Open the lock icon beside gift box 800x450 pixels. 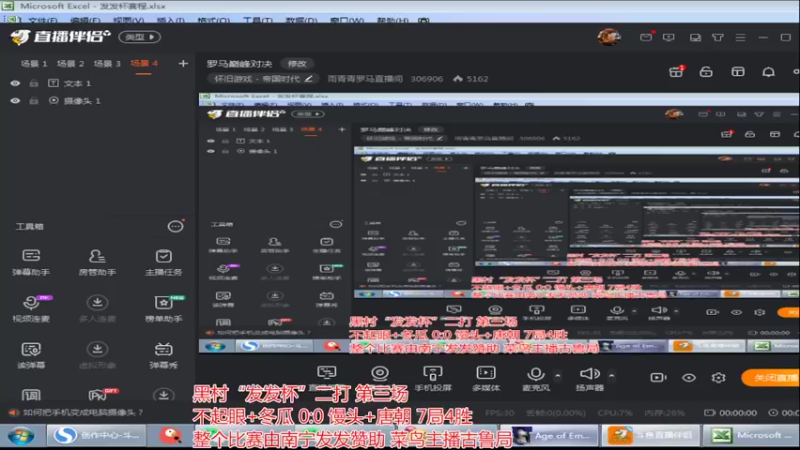706,72
